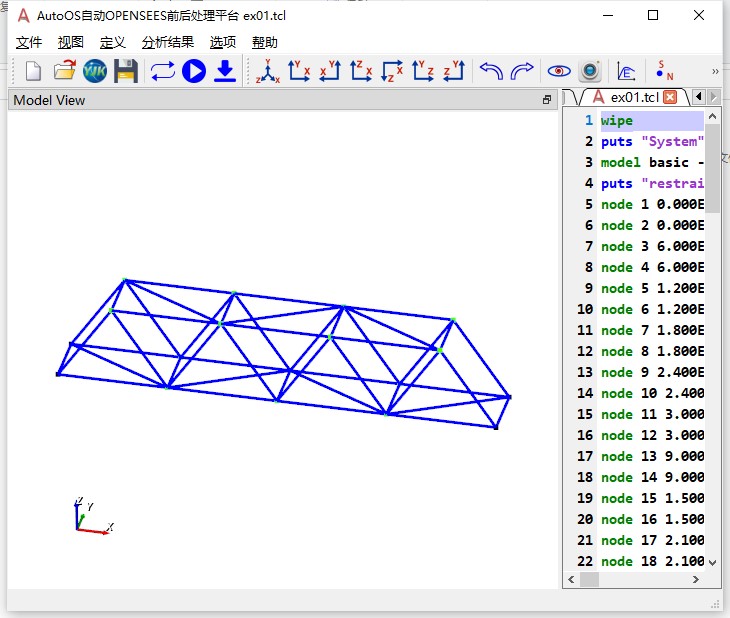Open the 选项 menu
Screen dimensions: 730x618
(223, 42)
